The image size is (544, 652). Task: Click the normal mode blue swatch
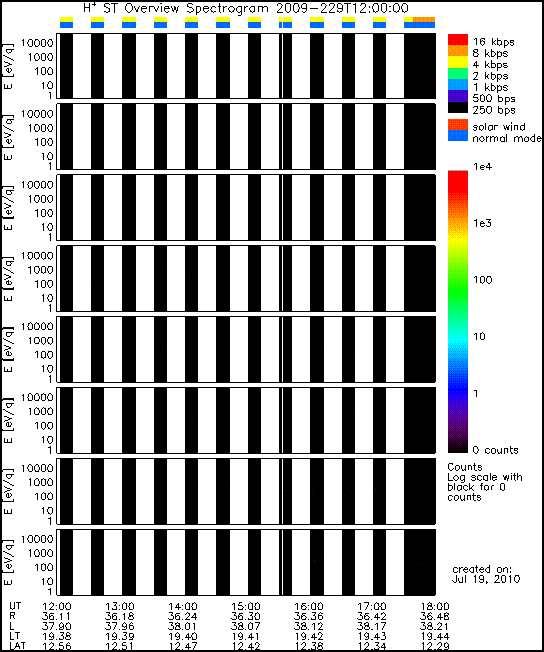(x=458, y=136)
